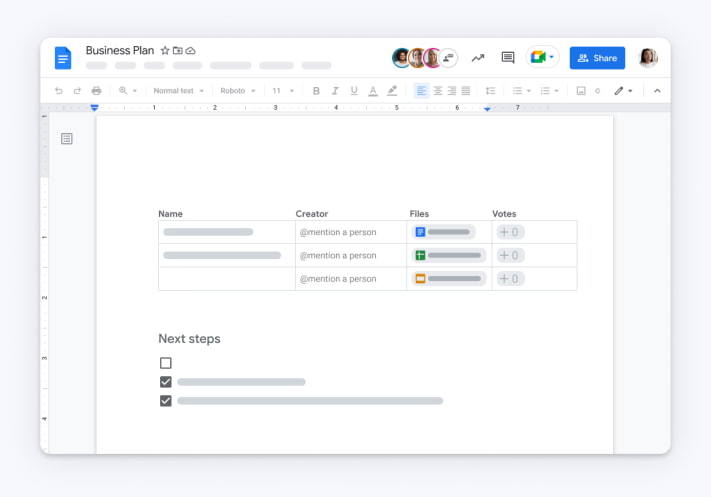Image resolution: width=711 pixels, height=497 pixels.
Task: Click the Undo icon in toolbar
Action: point(59,91)
